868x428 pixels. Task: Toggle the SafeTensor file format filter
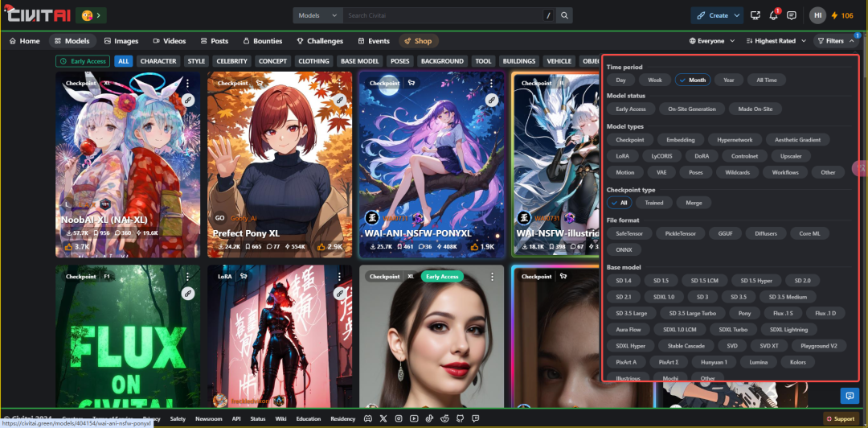point(629,233)
